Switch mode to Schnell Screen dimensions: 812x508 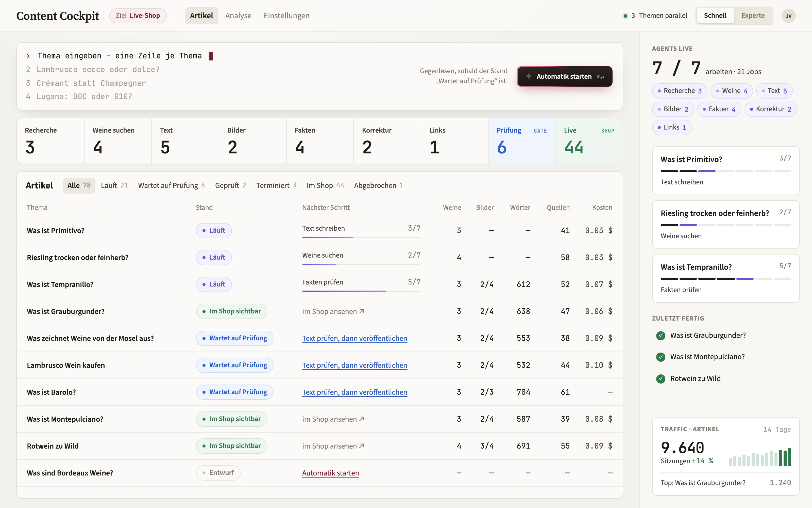[715, 16]
